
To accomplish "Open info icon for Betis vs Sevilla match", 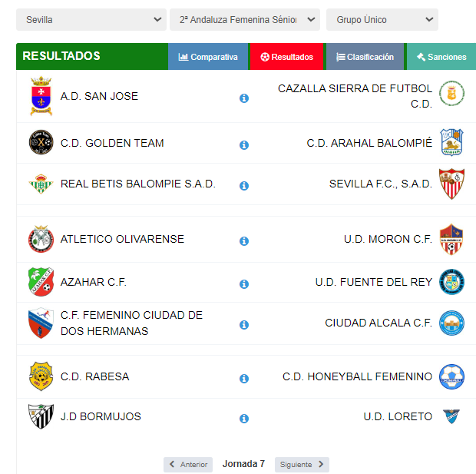I will (244, 186).
